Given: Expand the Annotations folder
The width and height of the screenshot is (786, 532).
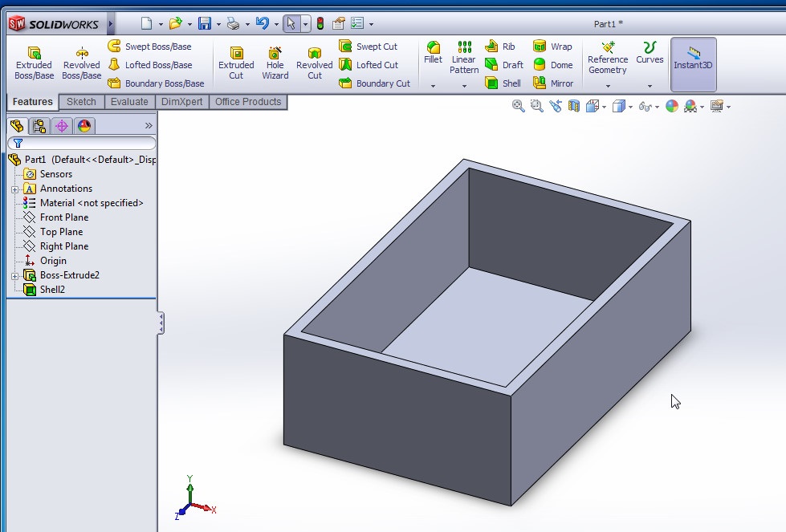Looking at the screenshot, I should (13, 189).
